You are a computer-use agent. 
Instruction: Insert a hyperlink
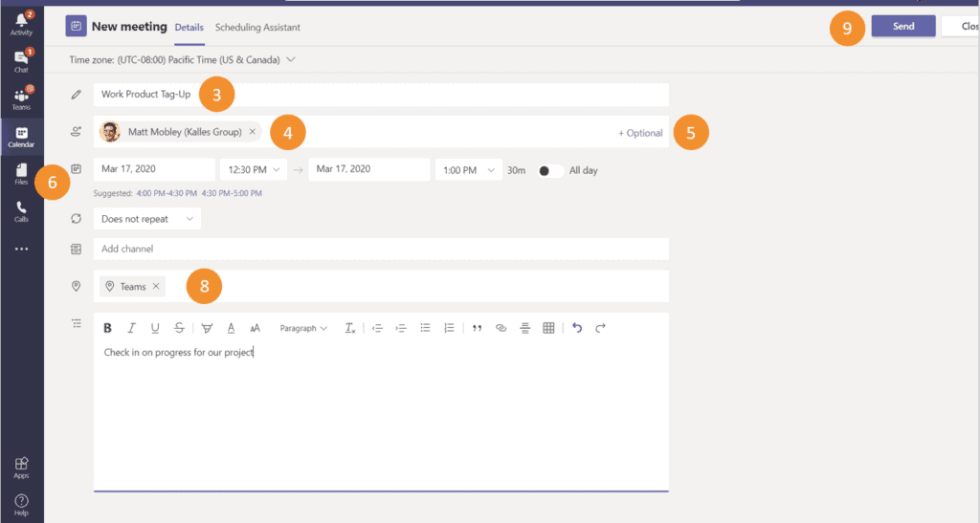[501, 328]
